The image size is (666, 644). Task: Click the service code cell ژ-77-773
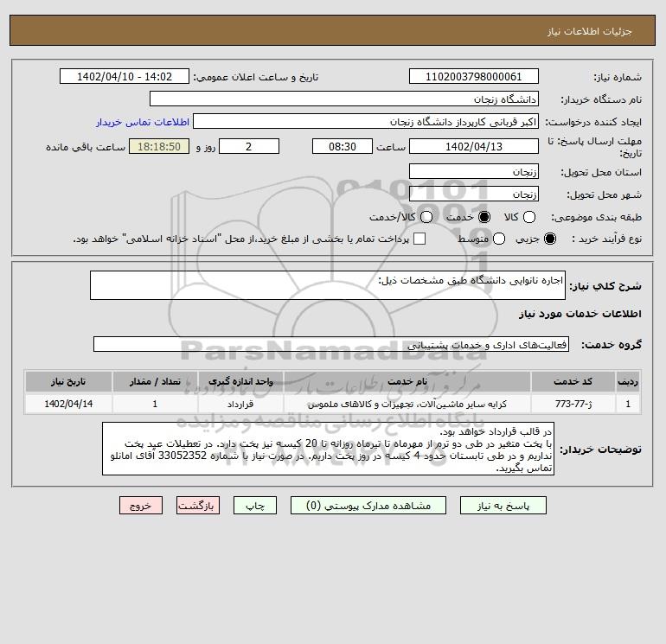[x=573, y=404]
